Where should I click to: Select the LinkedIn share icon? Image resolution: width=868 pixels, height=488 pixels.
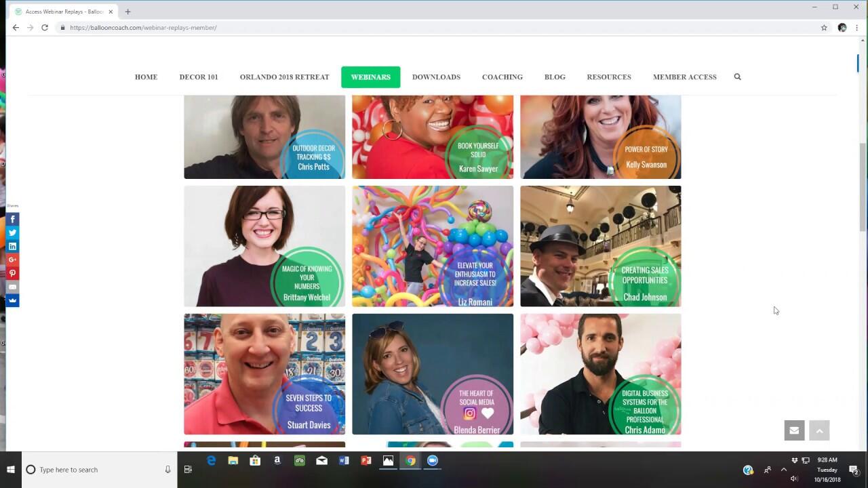pos(12,246)
